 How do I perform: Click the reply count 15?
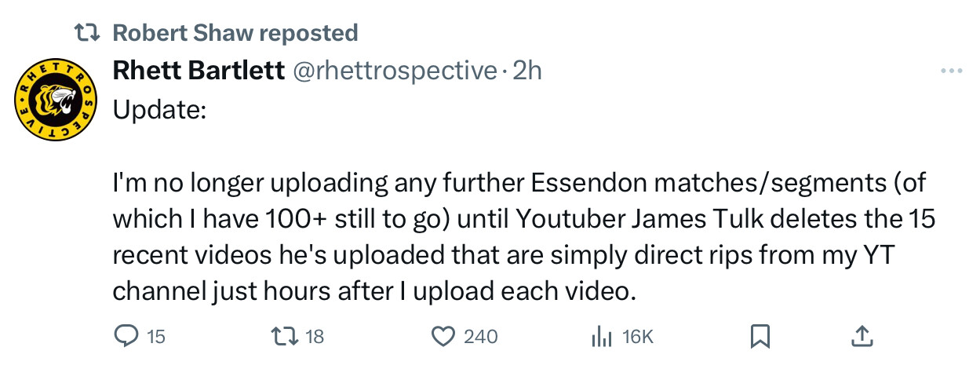[x=156, y=337]
